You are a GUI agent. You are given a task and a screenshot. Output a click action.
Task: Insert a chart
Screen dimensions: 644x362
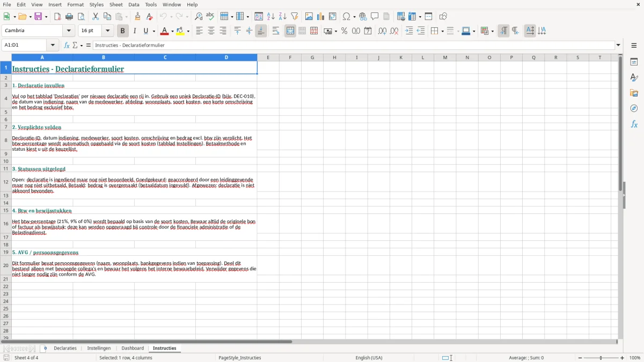(321, 17)
